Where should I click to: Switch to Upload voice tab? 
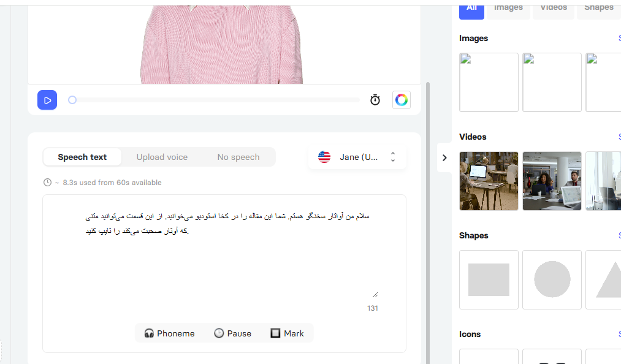click(162, 157)
